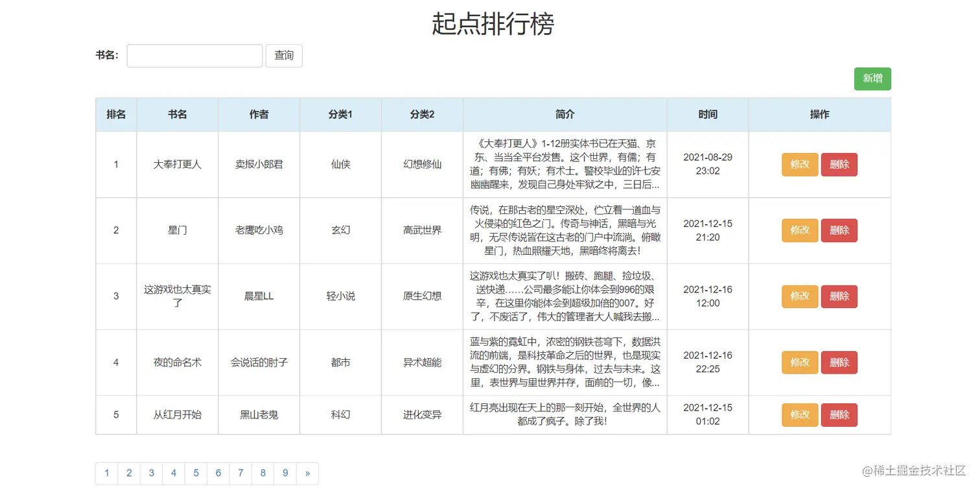Click the 操作 column header
Image resolution: width=980 pixels, height=491 pixels.
(x=820, y=115)
